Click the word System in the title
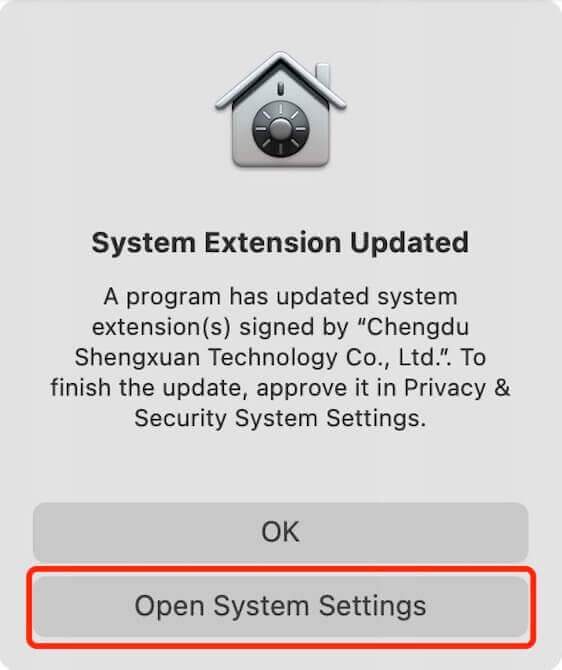This screenshot has width=562, height=670. pyautogui.click(x=144, y=243)
